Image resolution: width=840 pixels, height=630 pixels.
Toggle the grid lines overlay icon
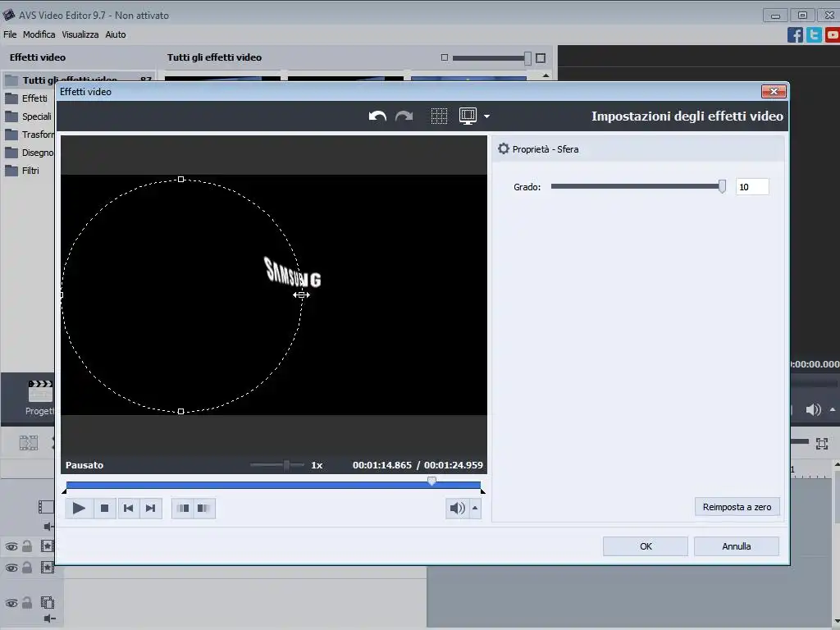(x=439, y=116)
